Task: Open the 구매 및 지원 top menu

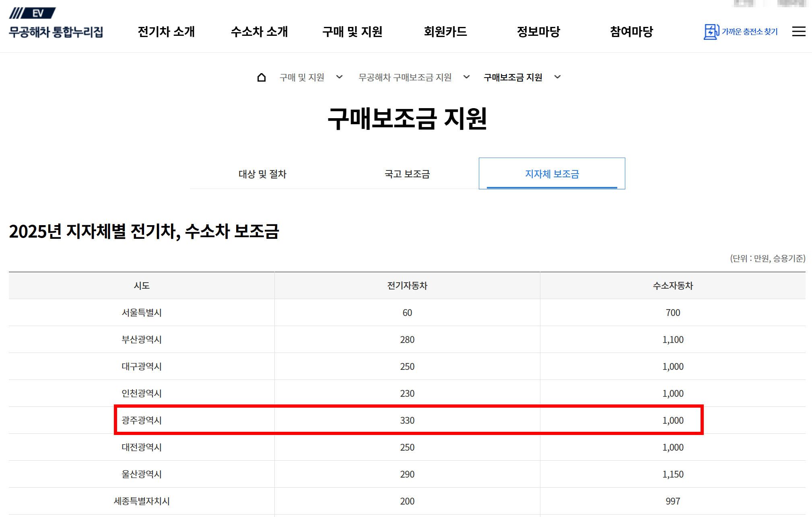Action: click(352, 31)
